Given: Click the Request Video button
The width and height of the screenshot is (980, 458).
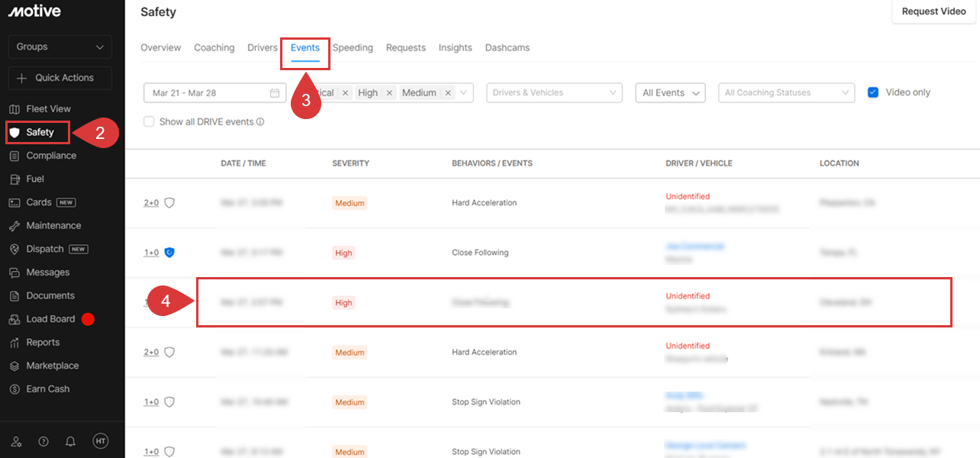Looking at the screenshot, I should [x=933, y=12].
